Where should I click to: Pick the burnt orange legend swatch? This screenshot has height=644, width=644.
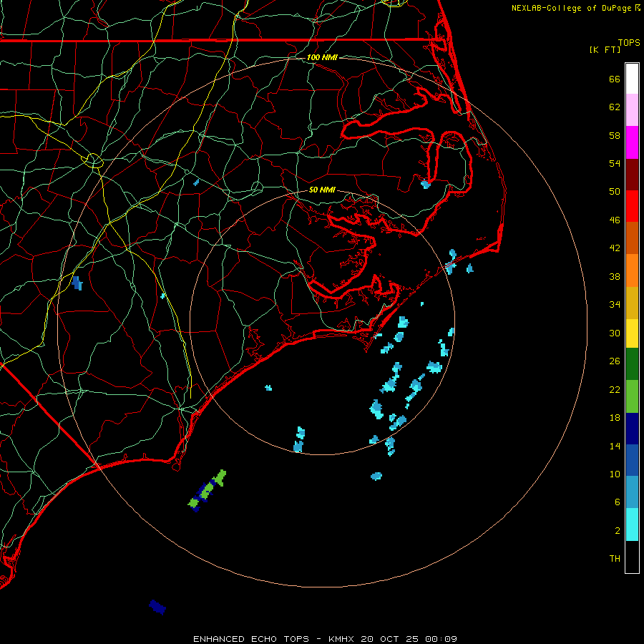click(x=632, y=238)
